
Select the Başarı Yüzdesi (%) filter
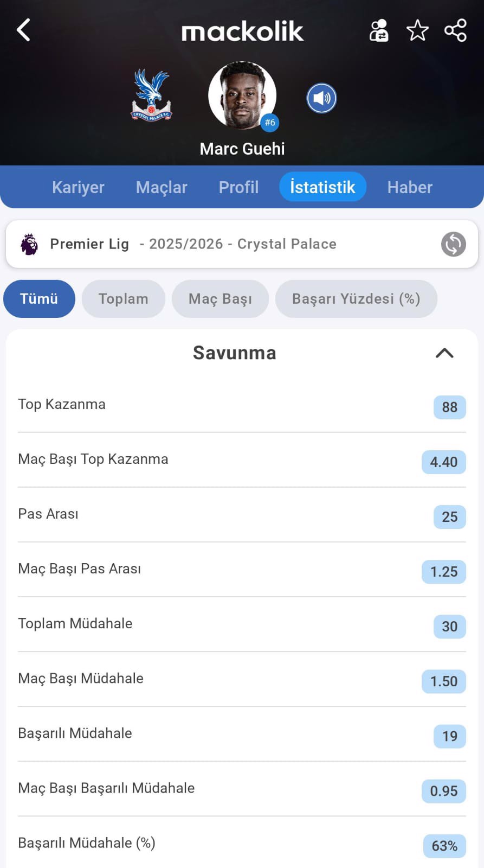356,299
